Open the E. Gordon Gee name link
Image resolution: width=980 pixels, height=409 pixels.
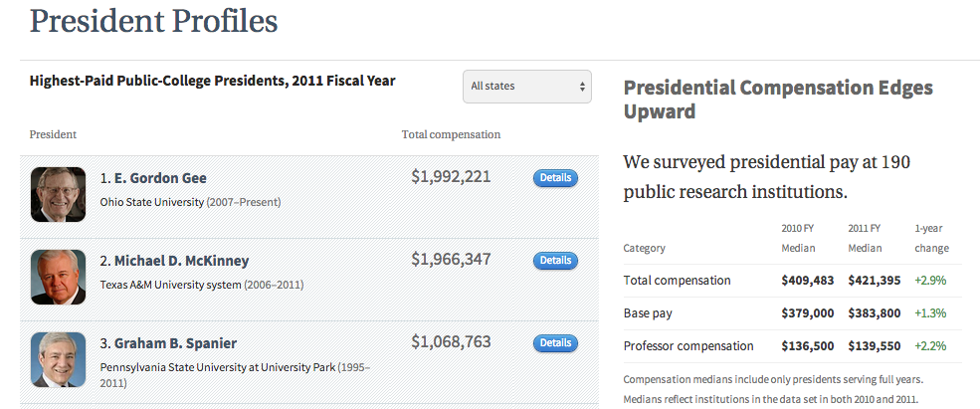[x=161, y=178]
